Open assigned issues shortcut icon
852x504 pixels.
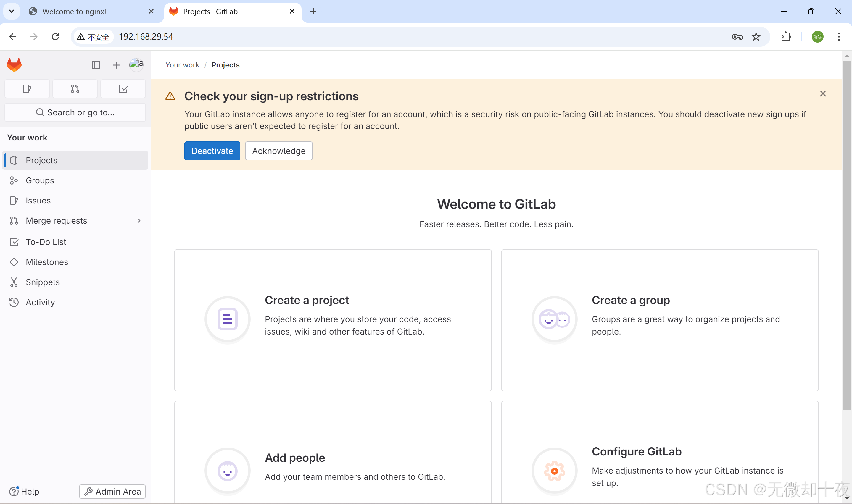point(27,89)
